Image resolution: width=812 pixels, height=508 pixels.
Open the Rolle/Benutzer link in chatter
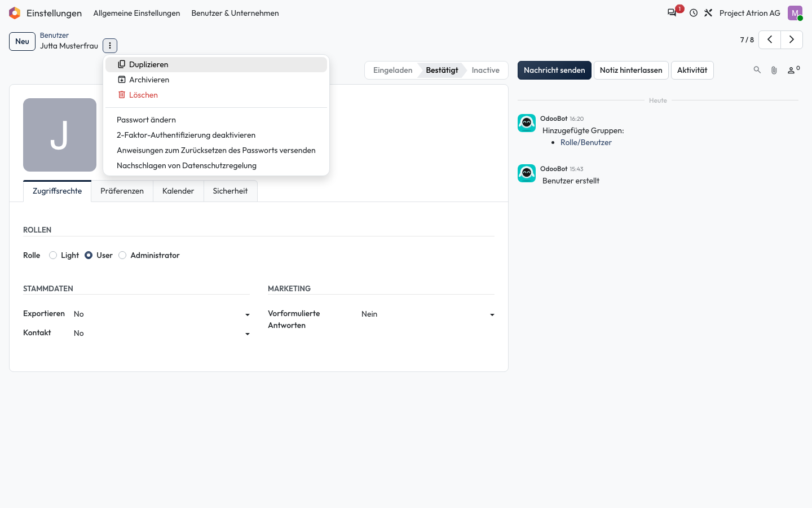click(x=586, y=142)
